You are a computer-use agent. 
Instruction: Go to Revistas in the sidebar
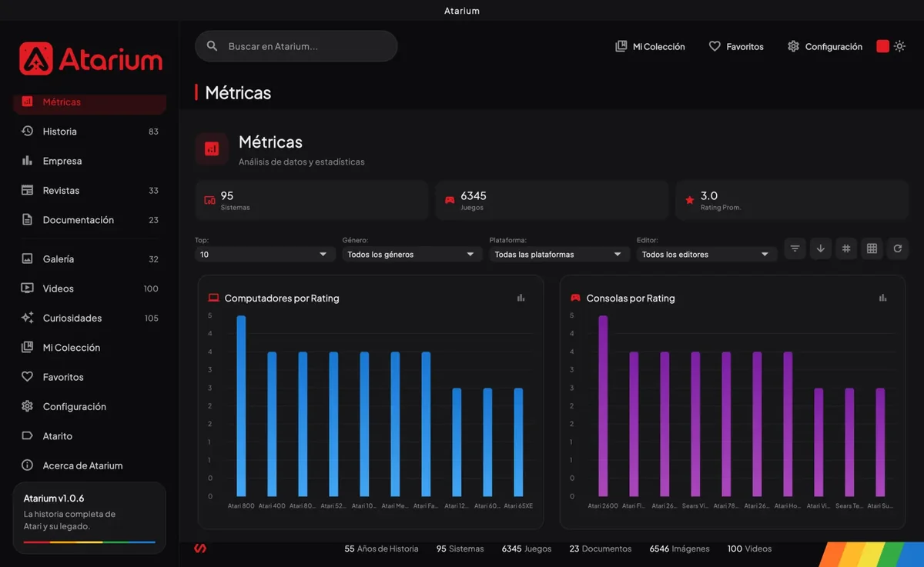89,190
